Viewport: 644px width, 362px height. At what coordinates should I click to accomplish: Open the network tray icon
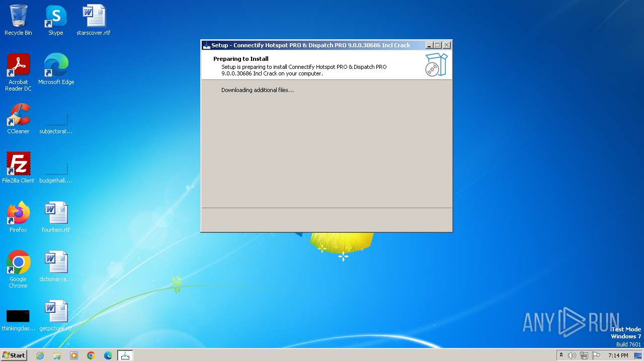584,355
